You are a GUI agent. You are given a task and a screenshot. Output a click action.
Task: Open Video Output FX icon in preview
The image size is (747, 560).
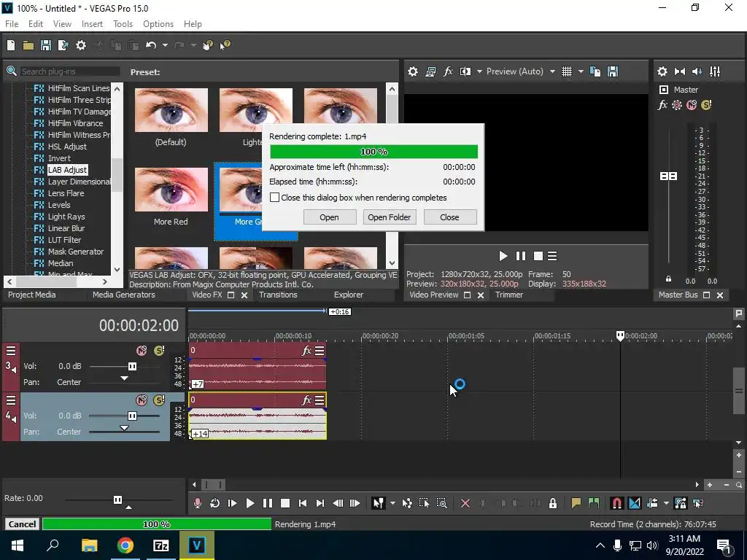pos(448,71)
